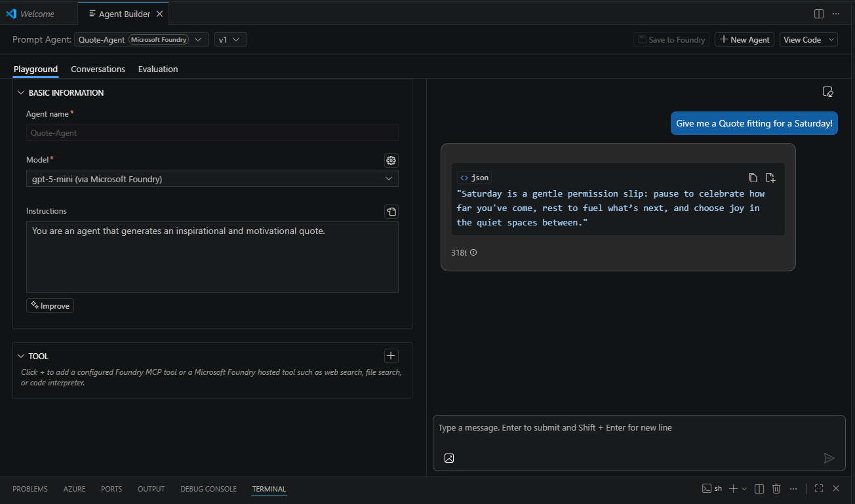Split the terminal panel

[759, 488]
